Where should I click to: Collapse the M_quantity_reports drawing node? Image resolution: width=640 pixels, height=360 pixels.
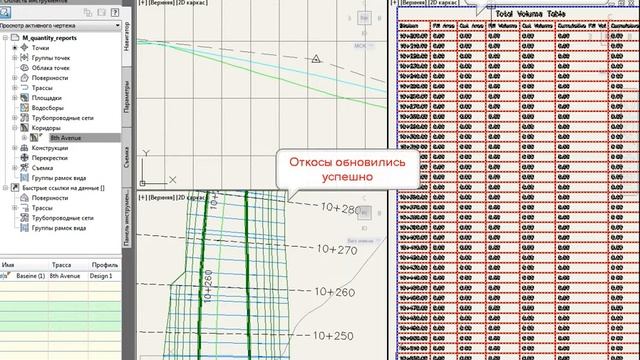5,38
